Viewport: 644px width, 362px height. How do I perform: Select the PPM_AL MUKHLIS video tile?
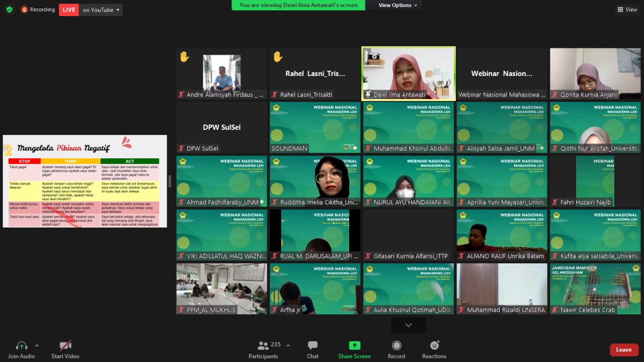pyautogui.click(x=221, y=288)
